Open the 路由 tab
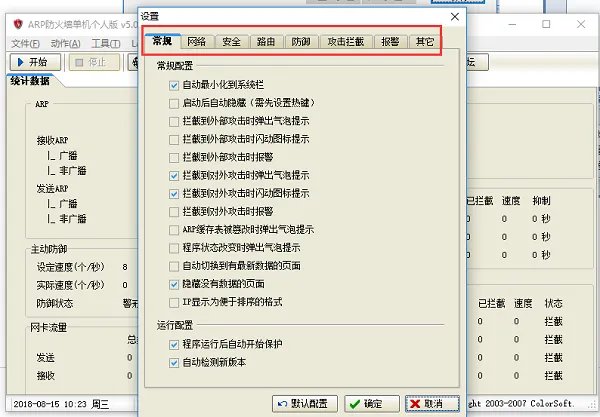Viewport: 600px width, 417px height. click(266, 42)
